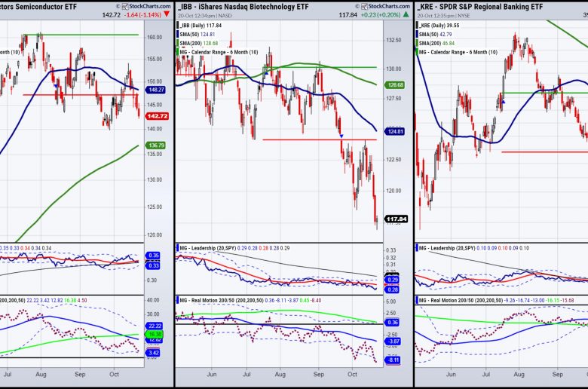
Task: Click the black 117.84 last price tag
Action: pyautogui.click(x=396, y=219)
